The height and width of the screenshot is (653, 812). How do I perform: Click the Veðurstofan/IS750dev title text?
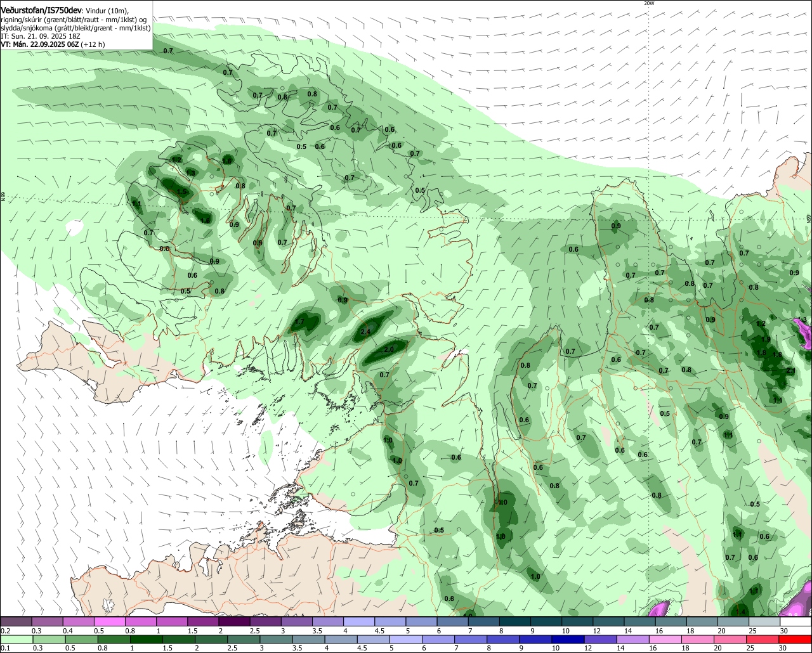coord(41,11)
